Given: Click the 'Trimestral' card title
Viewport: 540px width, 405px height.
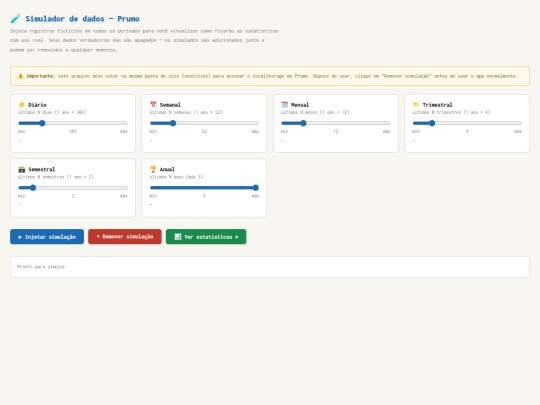Looking at the screenshot, I should tap(437, 105).
